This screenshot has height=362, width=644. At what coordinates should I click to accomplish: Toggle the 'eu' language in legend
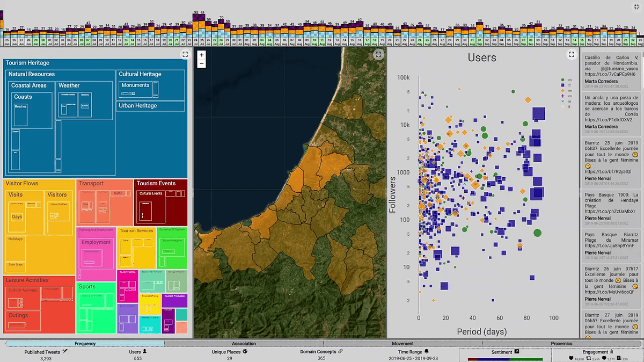(566, 96)
